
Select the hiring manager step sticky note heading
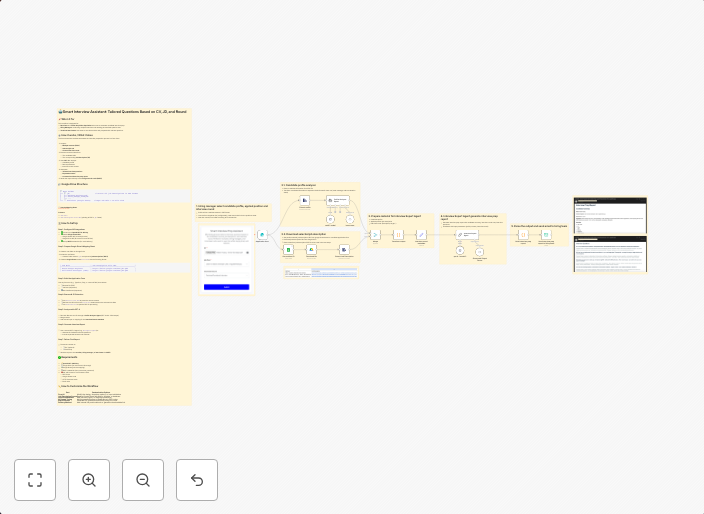pyautogui.click(x=232, y=207)
